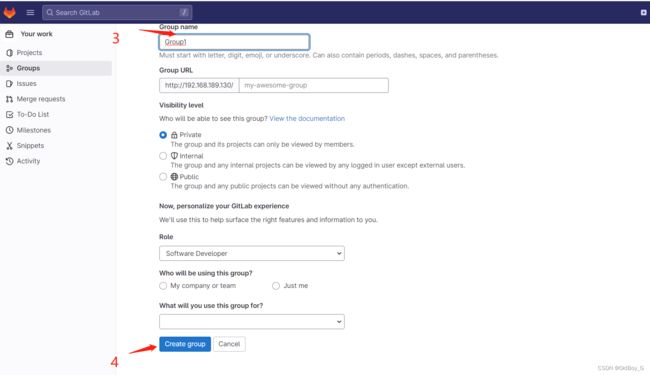Viewport: 650px width, 375px height.
Task: Click the search magnifier icon
Action: (50, 12)
